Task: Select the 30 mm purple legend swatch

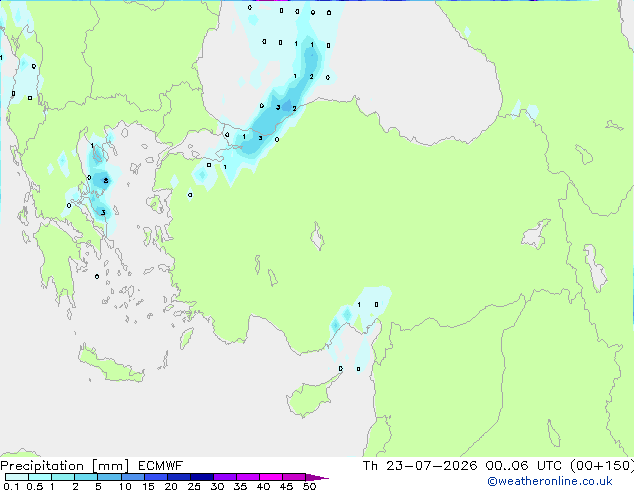Action: [x=225, y=477]
